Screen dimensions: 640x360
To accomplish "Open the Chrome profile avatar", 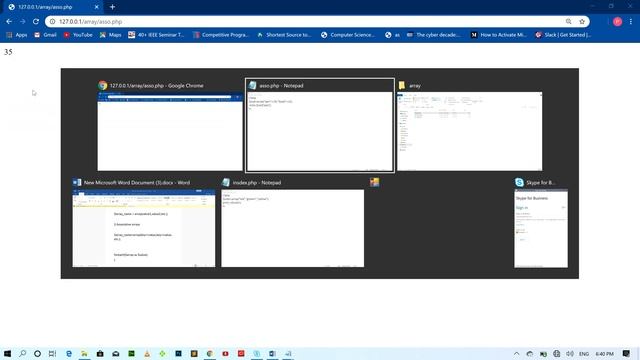I will tap(618, 22).
